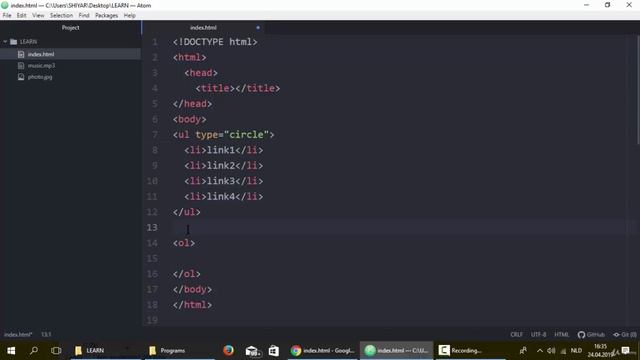Collapse the LEARN project folder

(x=5, y=42)
